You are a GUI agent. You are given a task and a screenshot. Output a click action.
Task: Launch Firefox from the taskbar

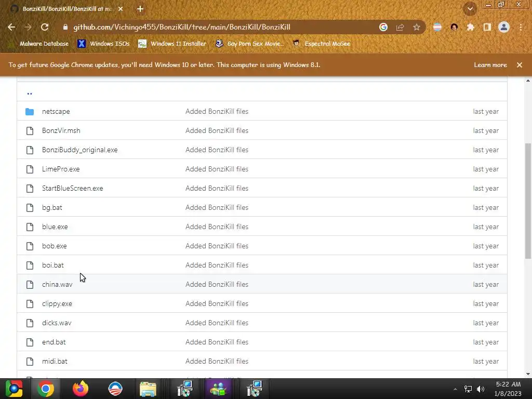coord(81,389)
